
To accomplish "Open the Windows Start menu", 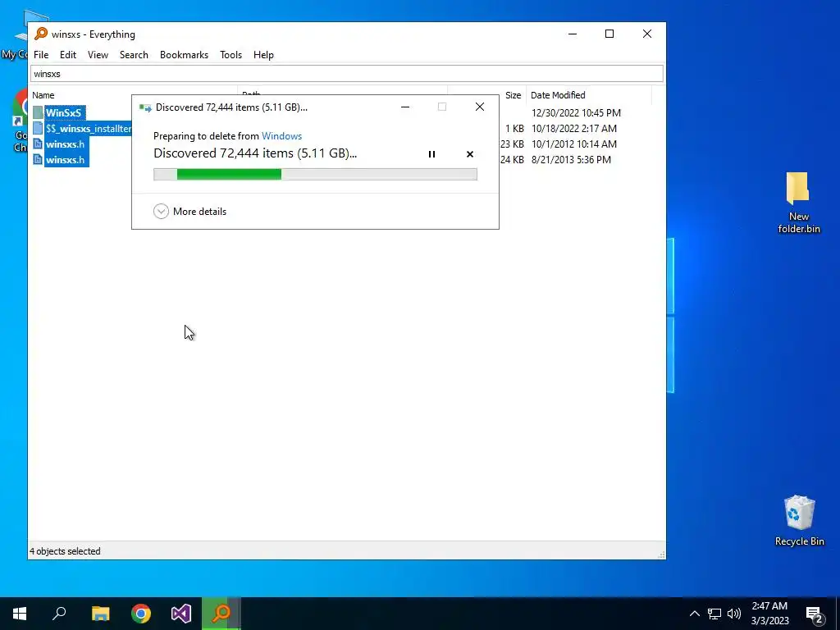I will click(x=20, y=614).
